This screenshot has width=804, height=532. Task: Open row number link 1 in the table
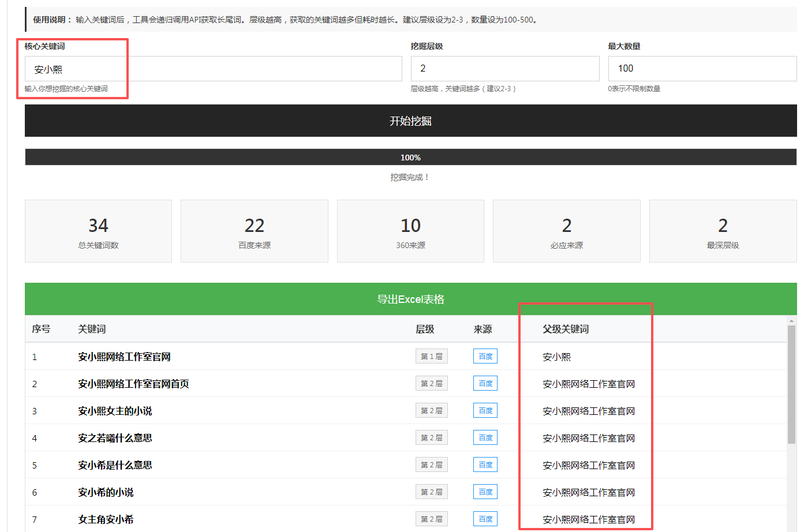point(34,356)
